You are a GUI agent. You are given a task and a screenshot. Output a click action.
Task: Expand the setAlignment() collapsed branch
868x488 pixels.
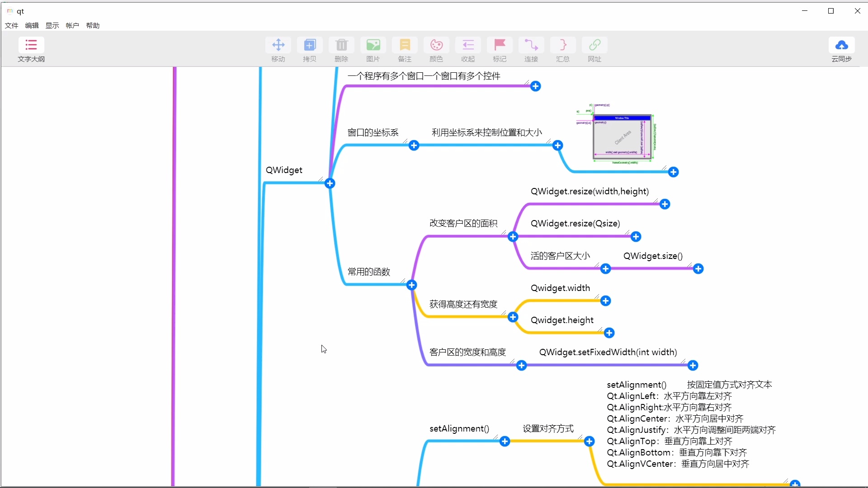click(505, 441)
